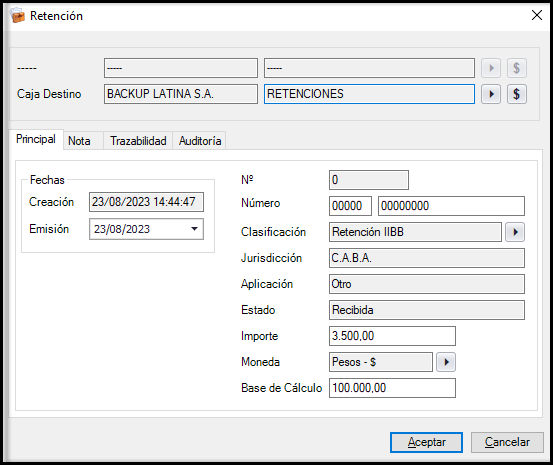Click the Estado label
This screenshot has height=465, width=553.
click(258, 310)
